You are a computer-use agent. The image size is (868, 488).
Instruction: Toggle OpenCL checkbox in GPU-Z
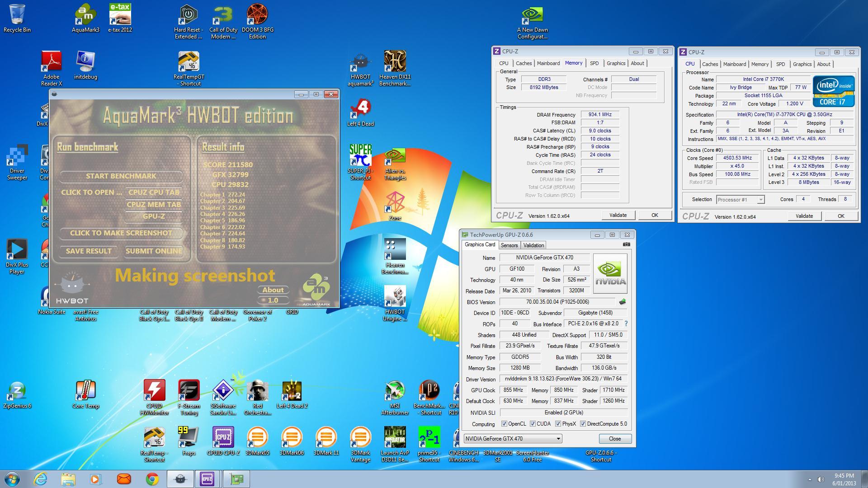pyautogui.click(x=504, y=424)
